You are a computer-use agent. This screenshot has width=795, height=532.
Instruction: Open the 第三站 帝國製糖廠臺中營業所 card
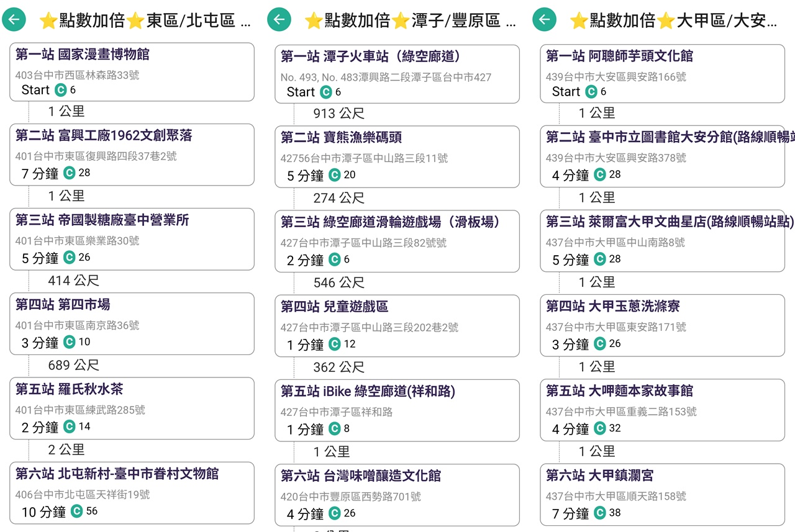[132, 238]
